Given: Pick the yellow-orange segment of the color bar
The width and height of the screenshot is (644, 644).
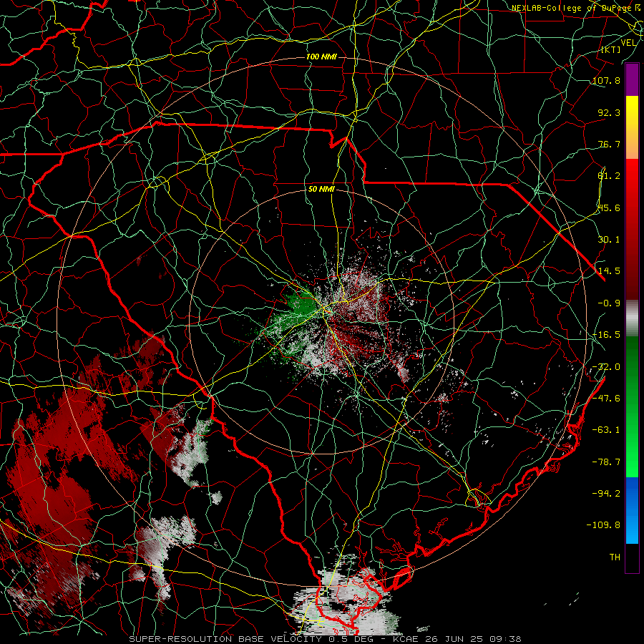Looking at the screenshot, I should point(632,128).
